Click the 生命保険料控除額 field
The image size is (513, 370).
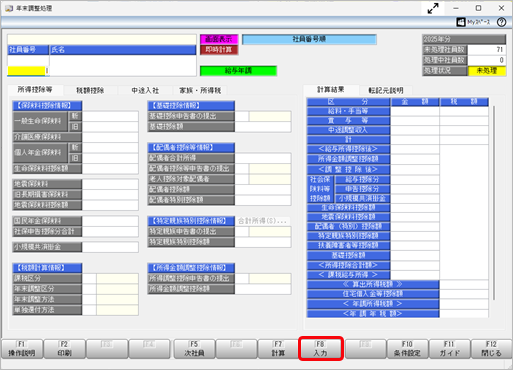(x=110, y=168)
